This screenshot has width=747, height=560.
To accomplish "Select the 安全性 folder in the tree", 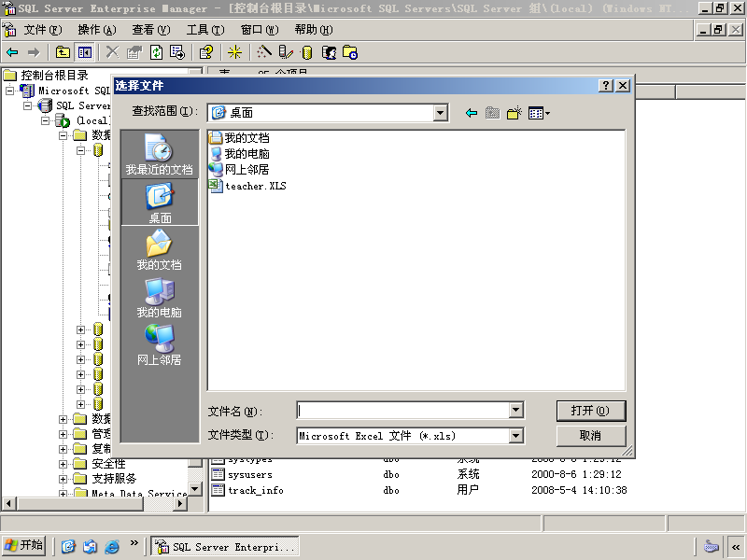I will coord(100,464).
